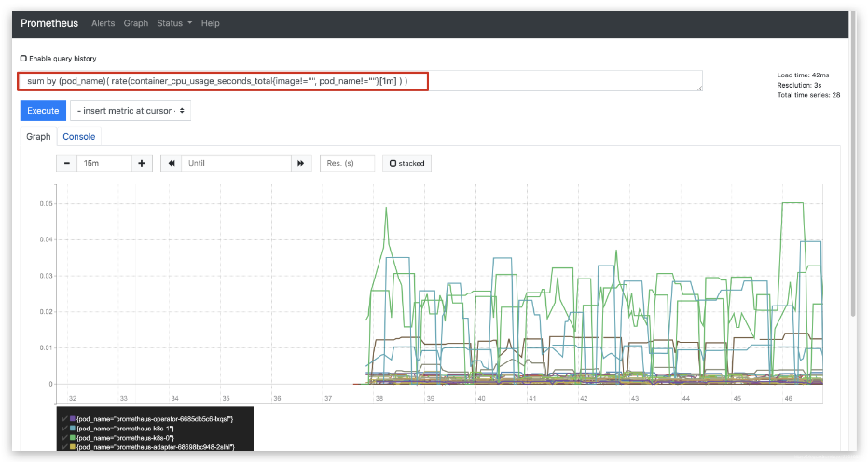Toggle the prometheus-k8s-1 legend series checkmark

coord(64,429)
